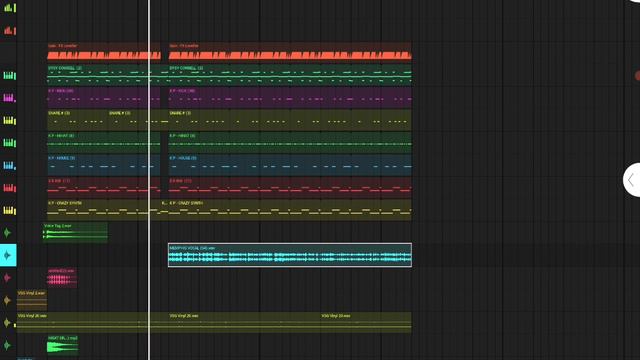Select the first purple K.P KICK clip
Screen dimensions: 640x360
tap(104, 97)
